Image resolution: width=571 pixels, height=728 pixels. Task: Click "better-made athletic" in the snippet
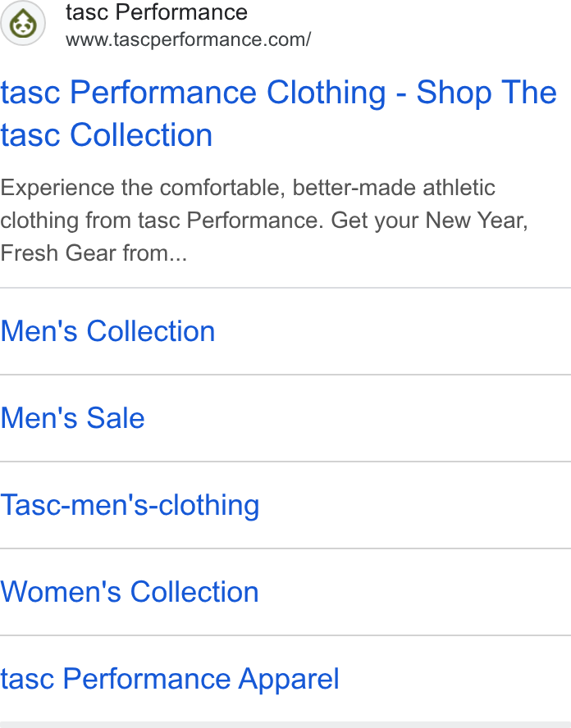tap(394, 188)
